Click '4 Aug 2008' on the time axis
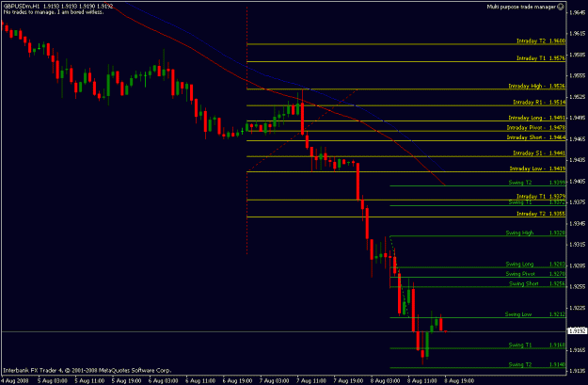 point(15,381)
